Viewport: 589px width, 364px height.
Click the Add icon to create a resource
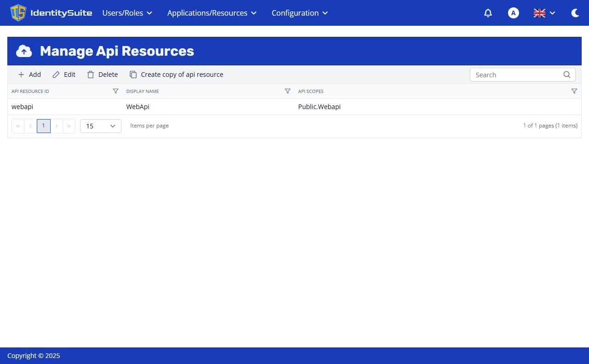21,74
